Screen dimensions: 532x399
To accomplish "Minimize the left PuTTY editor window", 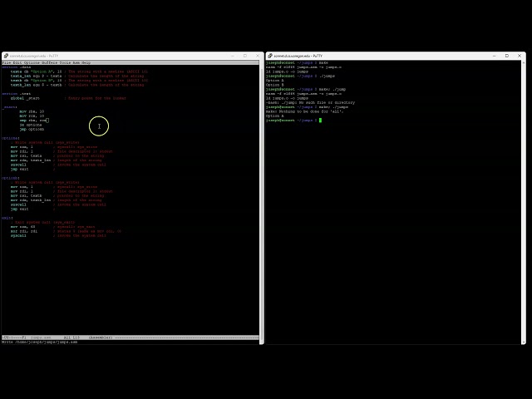I will point(233,56).
